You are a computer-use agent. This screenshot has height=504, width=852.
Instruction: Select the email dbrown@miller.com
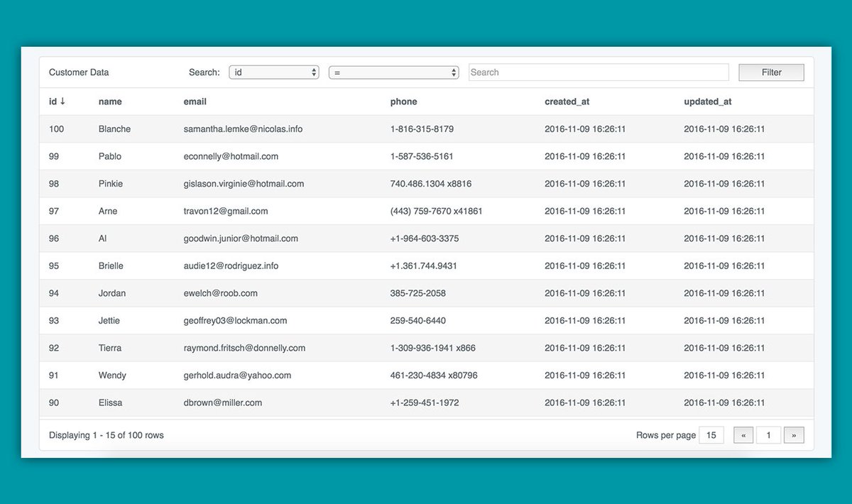point(223,402)
